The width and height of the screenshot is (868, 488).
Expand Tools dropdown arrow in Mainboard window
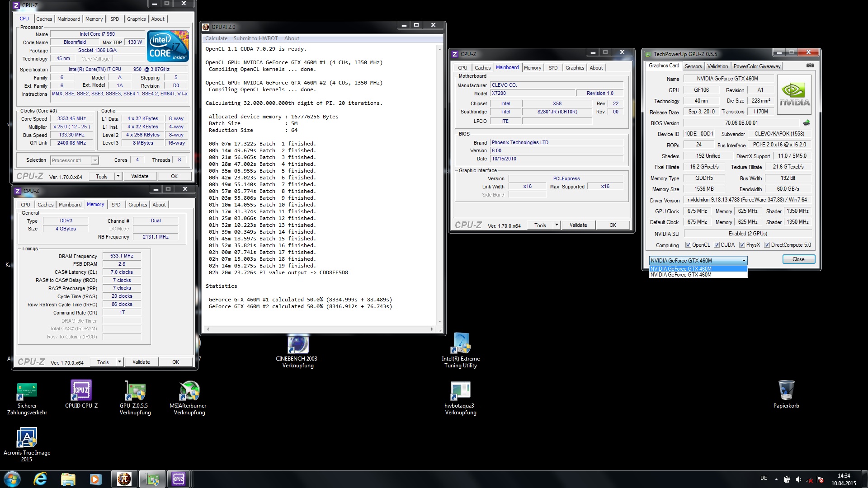pyautogui.click(x=557, y=225)
